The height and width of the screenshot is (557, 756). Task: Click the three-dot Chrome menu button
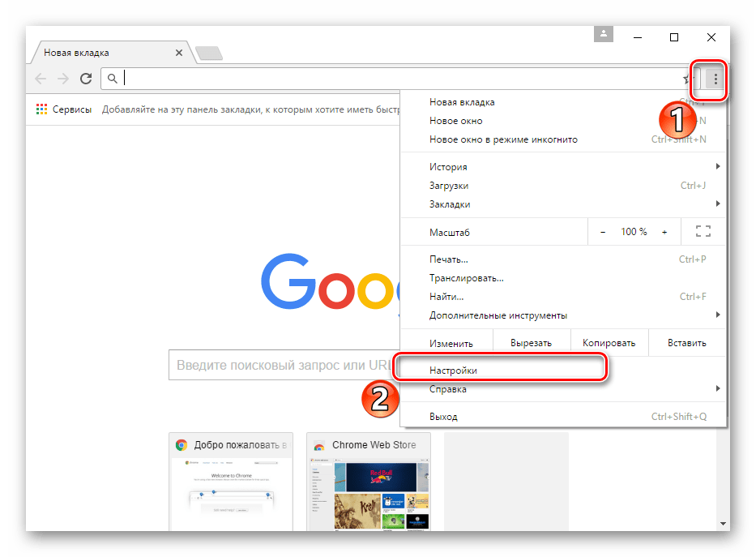pos(715,79)
